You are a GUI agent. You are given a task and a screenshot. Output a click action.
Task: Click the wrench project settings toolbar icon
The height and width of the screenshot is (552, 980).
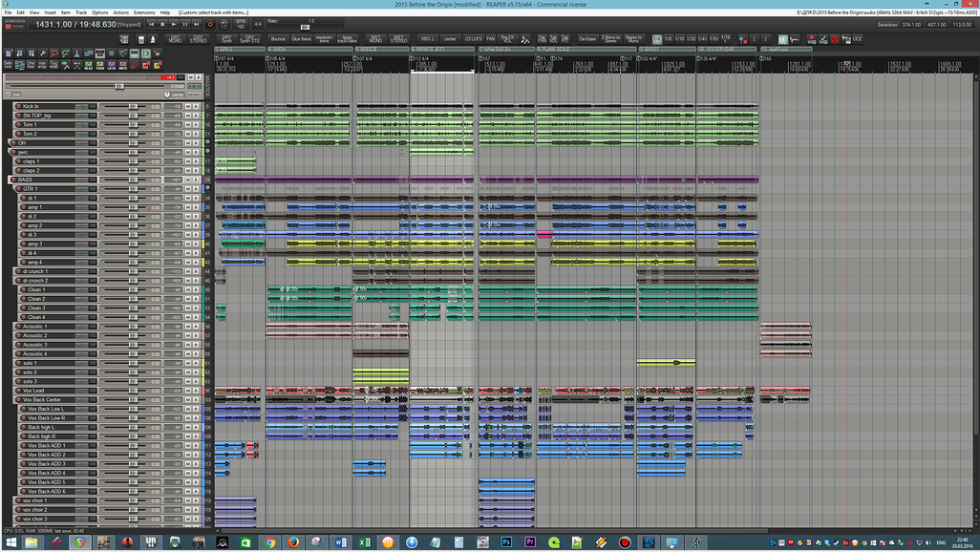coord(42,53)
